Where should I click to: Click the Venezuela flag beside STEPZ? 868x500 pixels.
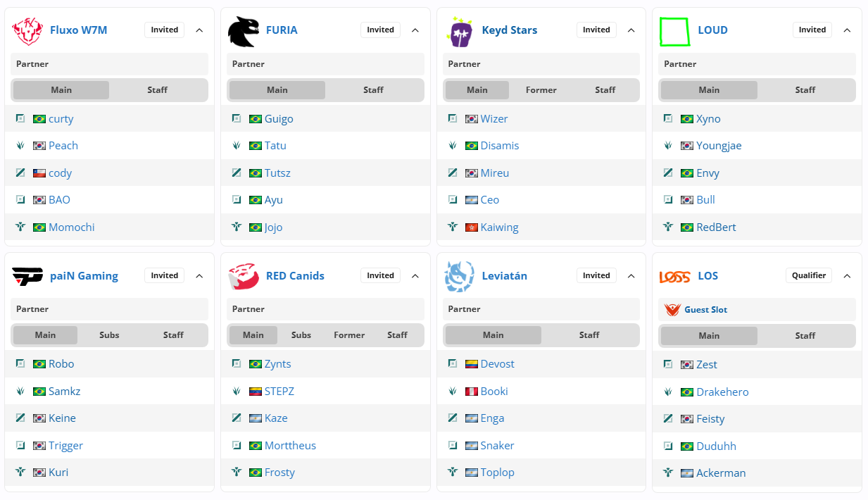(x=256, y=392)
